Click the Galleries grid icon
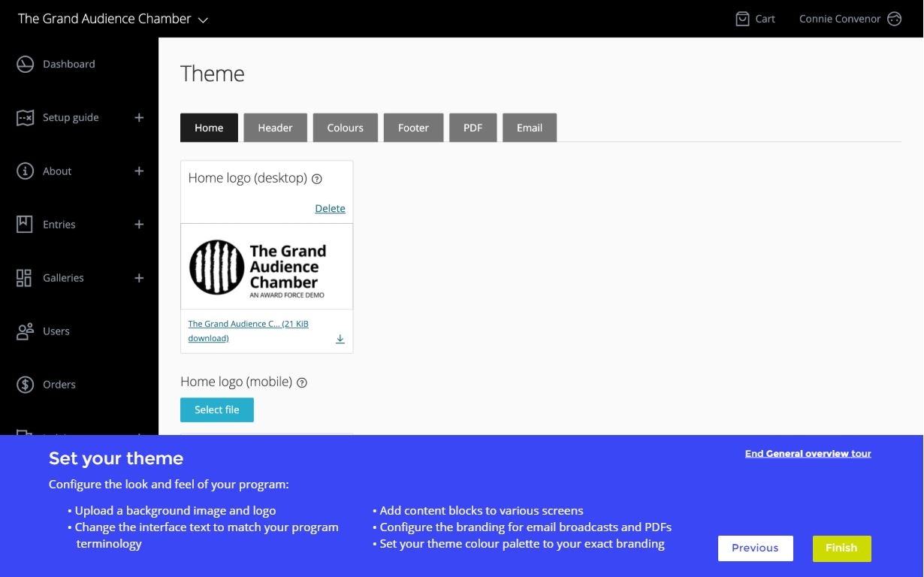This screenshot has width=924, height=577. (x=24, y=278)
